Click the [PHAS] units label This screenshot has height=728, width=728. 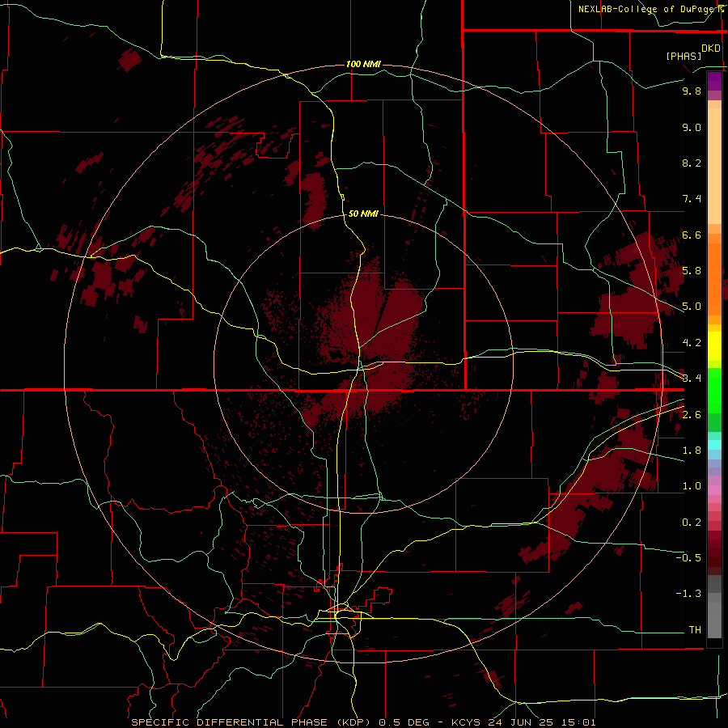pyautogui.click(x=684, y=56)
